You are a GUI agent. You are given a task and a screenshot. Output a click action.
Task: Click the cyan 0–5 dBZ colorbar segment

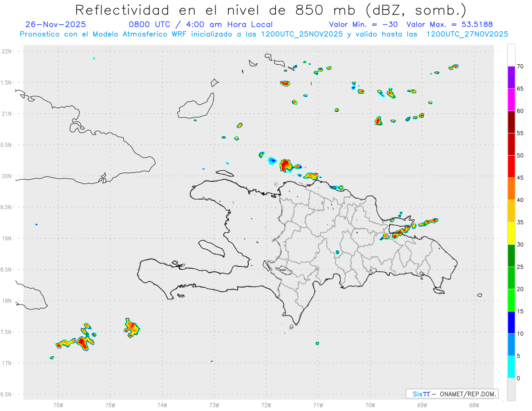511,367
